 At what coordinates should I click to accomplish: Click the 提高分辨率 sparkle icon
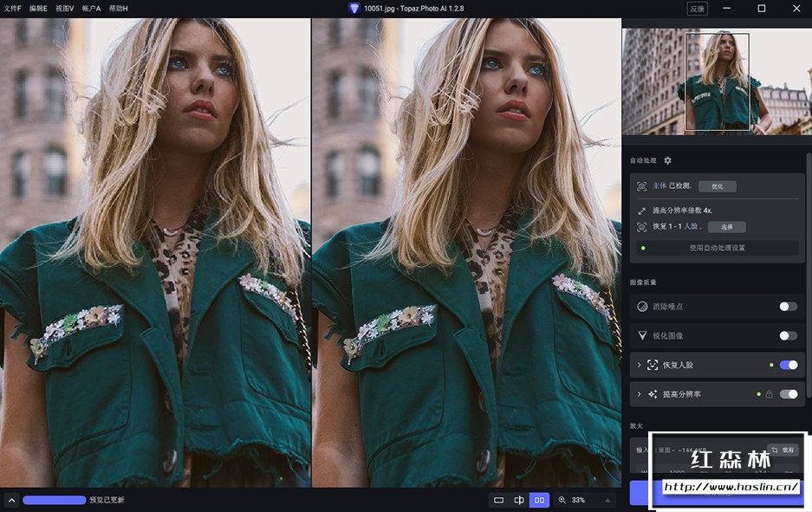[653, 394]
